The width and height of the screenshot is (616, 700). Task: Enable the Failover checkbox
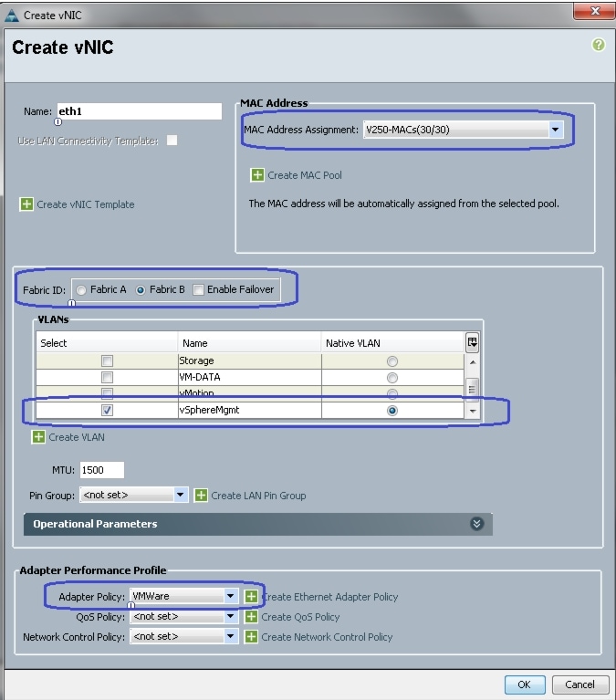click(198, 290)
